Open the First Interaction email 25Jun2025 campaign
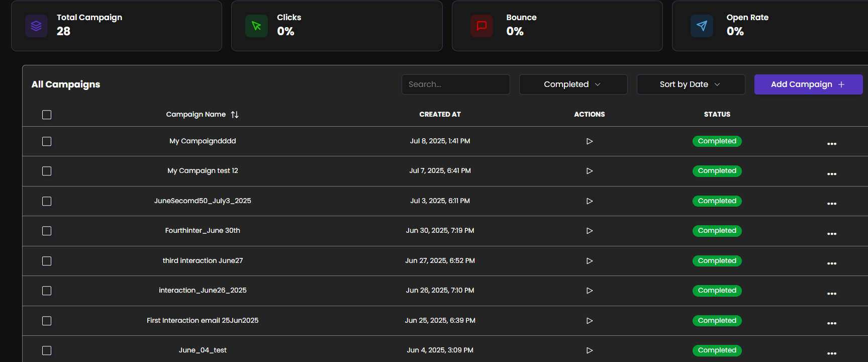Viewport: 868px width, 362px height. pos(203,320)
